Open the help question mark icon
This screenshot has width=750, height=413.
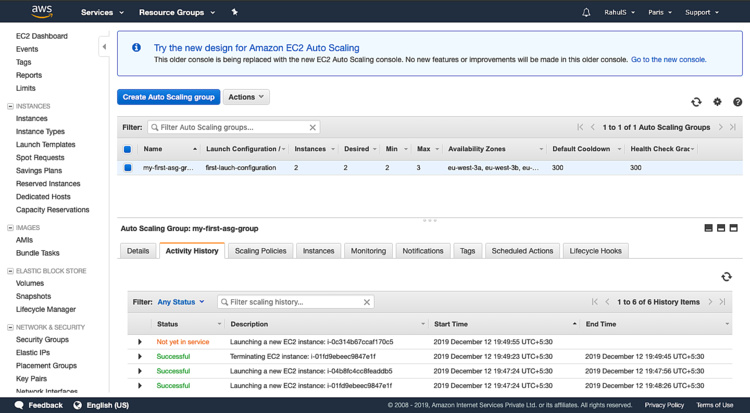[738, 102]
